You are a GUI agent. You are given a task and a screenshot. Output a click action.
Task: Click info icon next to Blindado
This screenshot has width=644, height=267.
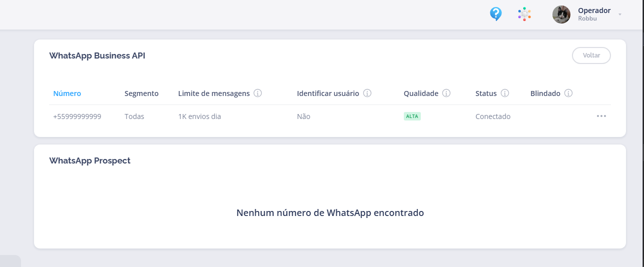click(x=568, y=93)
